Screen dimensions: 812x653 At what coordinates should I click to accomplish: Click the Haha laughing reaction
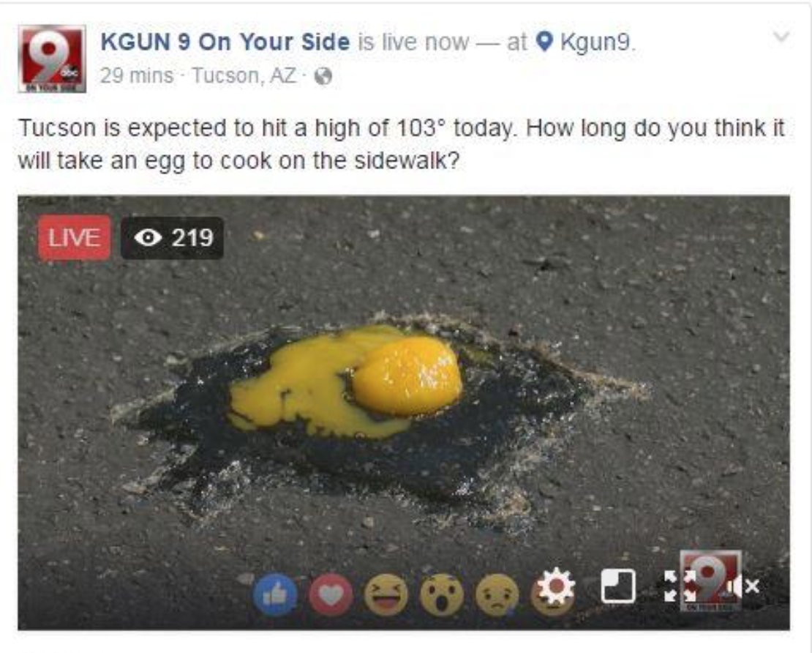pyautogui.click(x=386, y=594)
